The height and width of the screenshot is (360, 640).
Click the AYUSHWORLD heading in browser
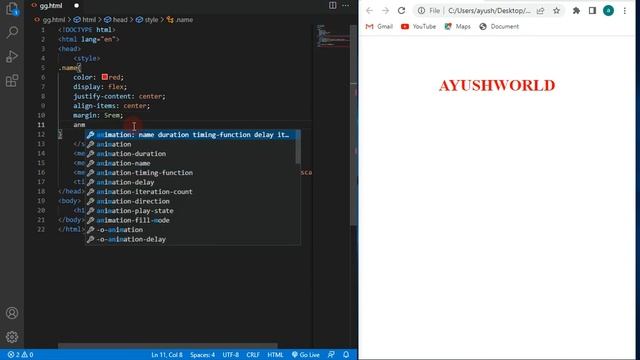tap(497, 85)
